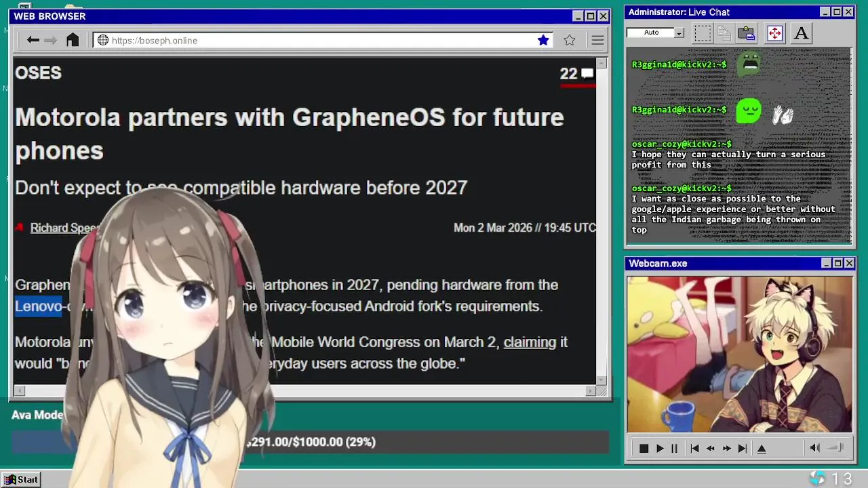Click the article date 'Mon 2 Mar 2026'

coord(493,228)
